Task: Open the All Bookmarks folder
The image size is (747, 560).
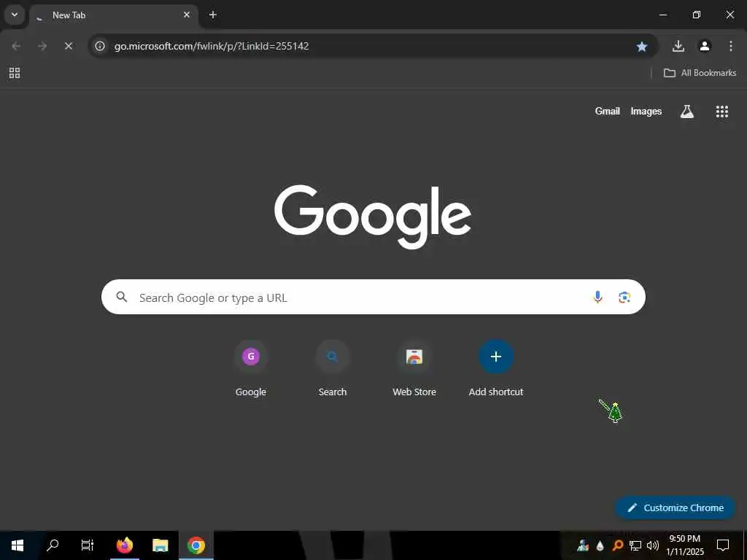Action: click(700, 73)
